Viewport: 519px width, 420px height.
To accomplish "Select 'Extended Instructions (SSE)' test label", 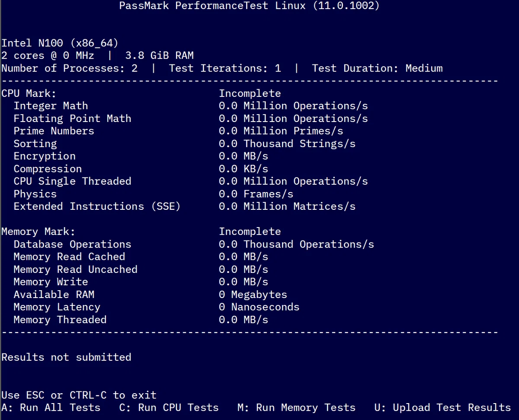I will pos(97,206).
